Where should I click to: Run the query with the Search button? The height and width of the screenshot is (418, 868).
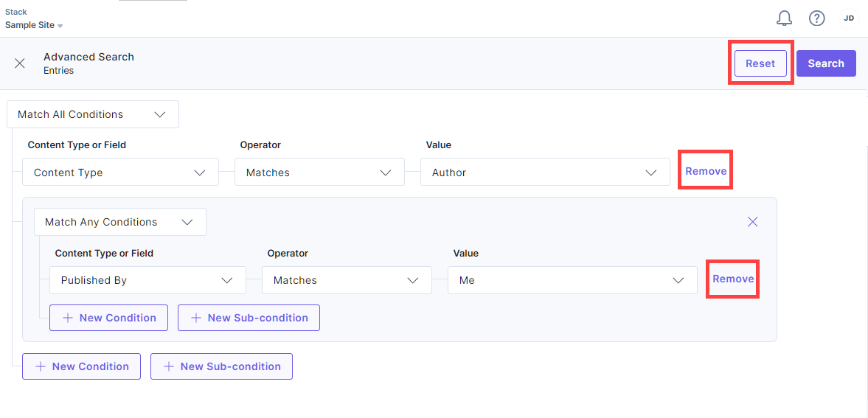click(x=826, y=63)
